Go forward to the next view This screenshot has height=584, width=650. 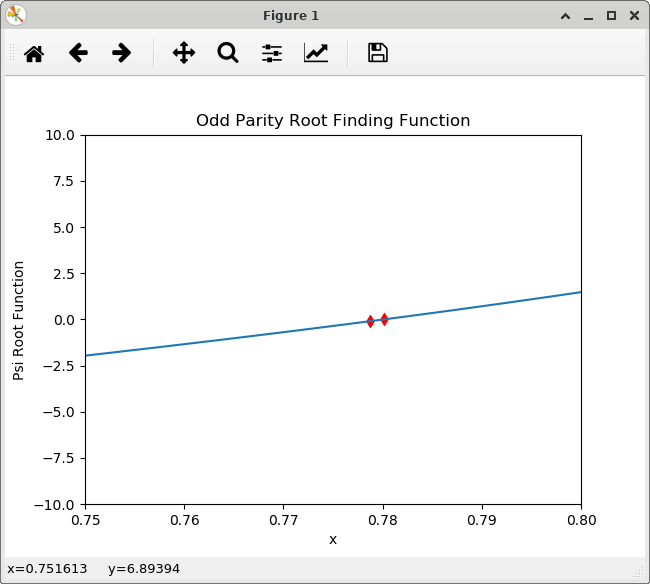(x=122, y=53)
